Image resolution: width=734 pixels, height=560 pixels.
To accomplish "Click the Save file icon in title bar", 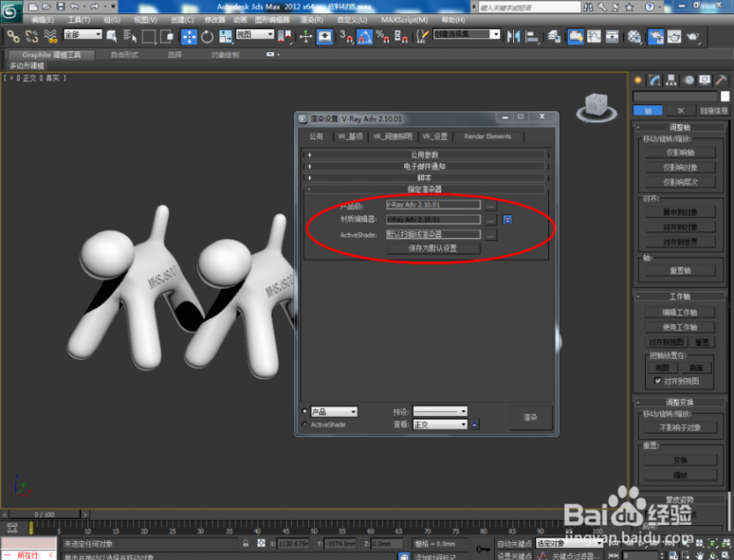I will [x=61, y=7].
